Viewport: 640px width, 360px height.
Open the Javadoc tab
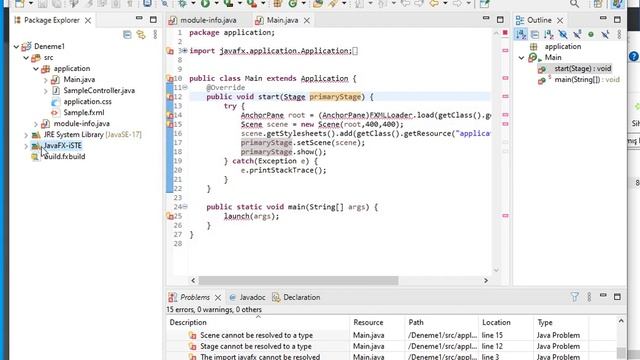pyautogui.click(x=248, y=297)
